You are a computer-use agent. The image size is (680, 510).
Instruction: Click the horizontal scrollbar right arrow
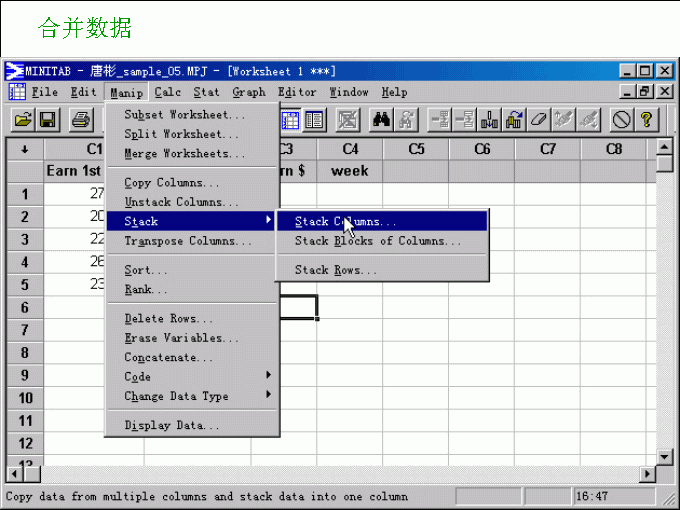pyautogui.click(x=648, y=473)
